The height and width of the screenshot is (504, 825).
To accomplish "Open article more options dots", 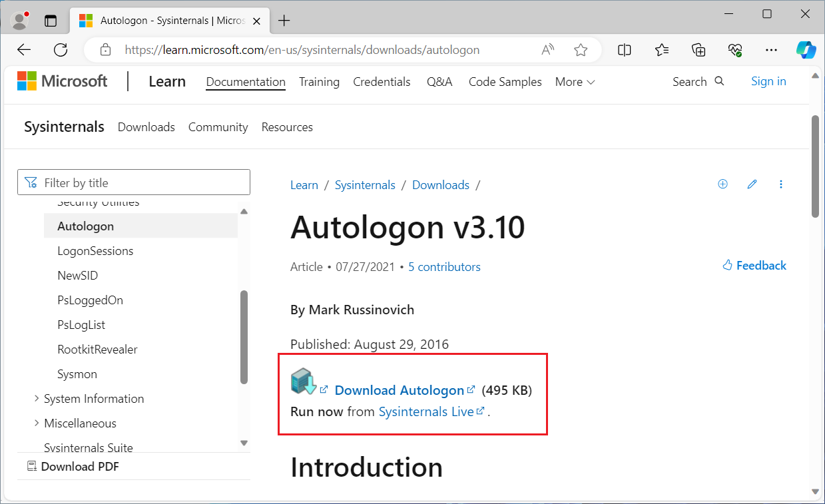I will click(781, 184).
